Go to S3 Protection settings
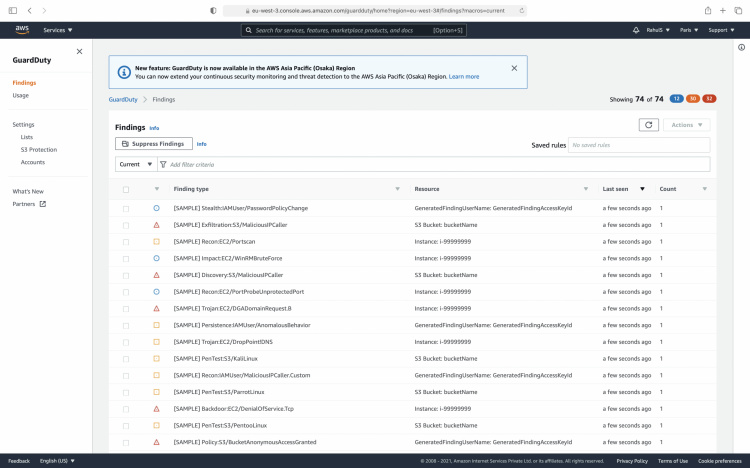The height and width of the screenshot is (468, 750). [x=38, y=149]
